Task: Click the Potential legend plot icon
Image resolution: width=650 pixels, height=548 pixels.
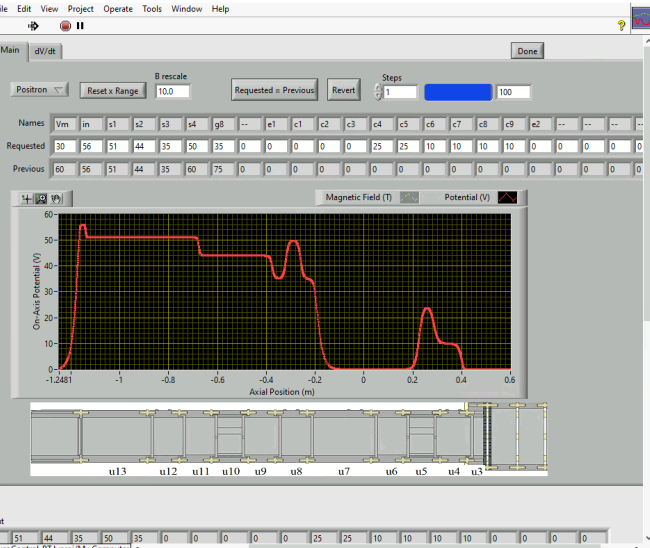Action: pyautogui.click(x=509, y=198)
